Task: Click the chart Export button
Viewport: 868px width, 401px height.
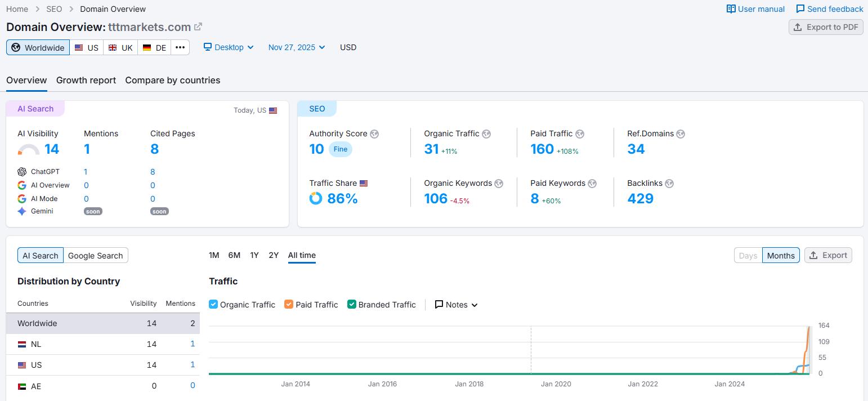Action: point(828,255)
